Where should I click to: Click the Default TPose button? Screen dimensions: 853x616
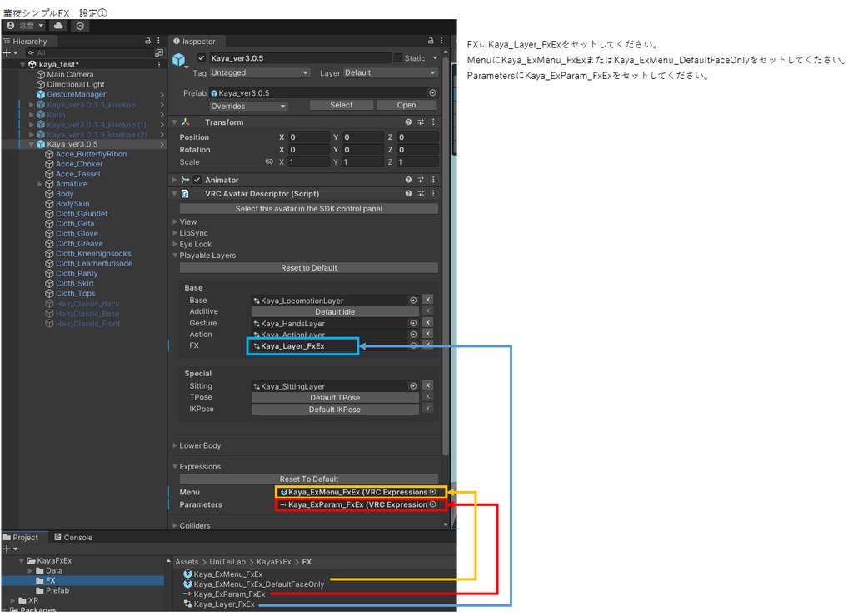(335, 398)
